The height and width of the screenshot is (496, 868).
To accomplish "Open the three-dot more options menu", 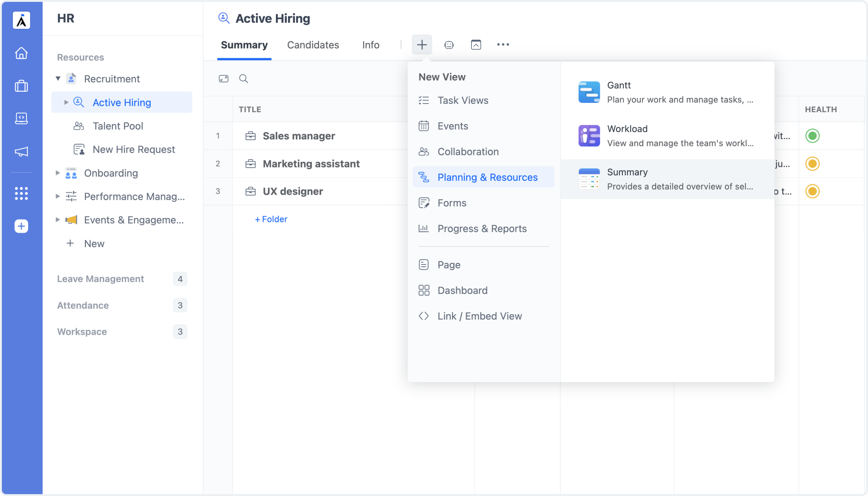I will [503, 45].
